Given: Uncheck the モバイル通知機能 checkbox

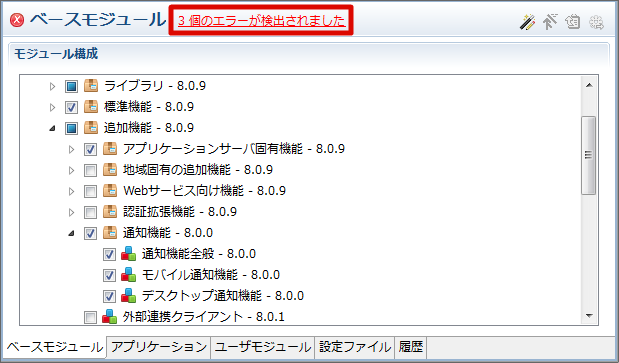Looking at the screenshot, I should point(109,275).
